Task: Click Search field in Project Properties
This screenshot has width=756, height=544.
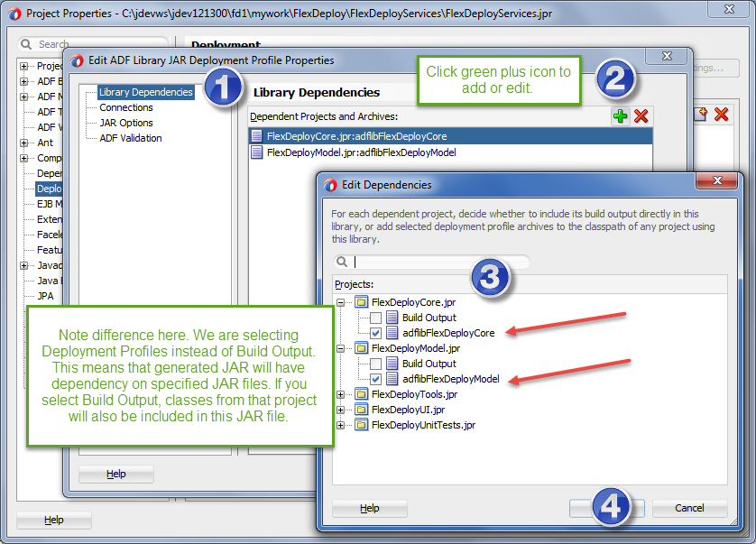Action: tap(93, 44)
